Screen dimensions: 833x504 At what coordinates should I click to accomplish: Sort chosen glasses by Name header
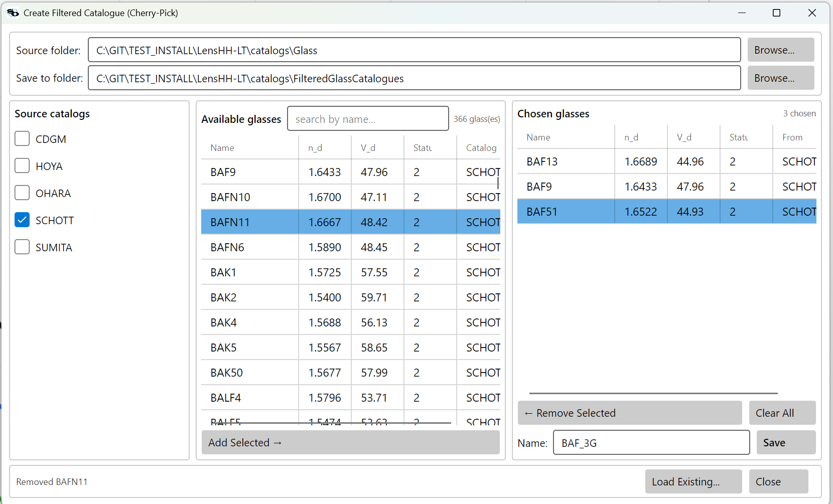pyautogui.click(x=566, y=137)
